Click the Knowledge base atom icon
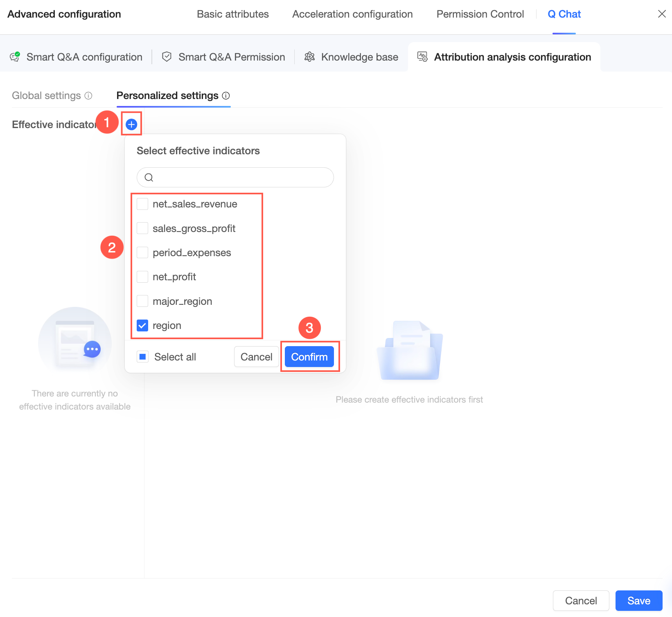Image resolution: width=672 pixels, height=617 pixels. [x=310, y=57]
